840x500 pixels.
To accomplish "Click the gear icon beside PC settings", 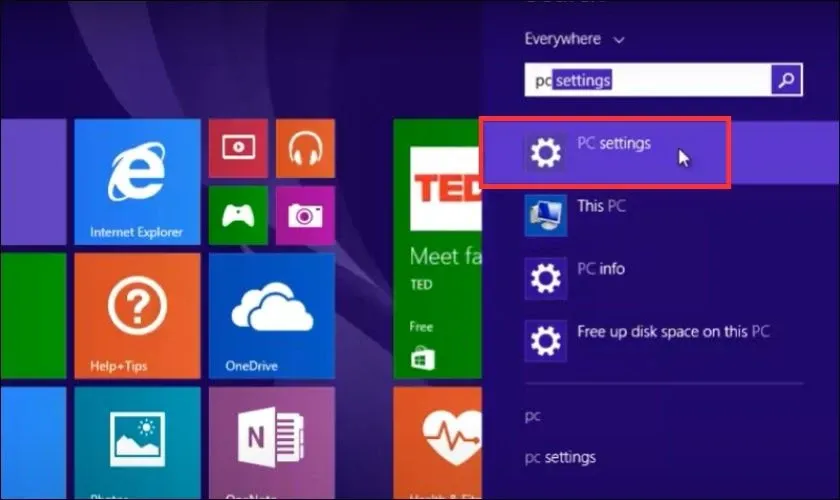I will (x=545, y=153).
